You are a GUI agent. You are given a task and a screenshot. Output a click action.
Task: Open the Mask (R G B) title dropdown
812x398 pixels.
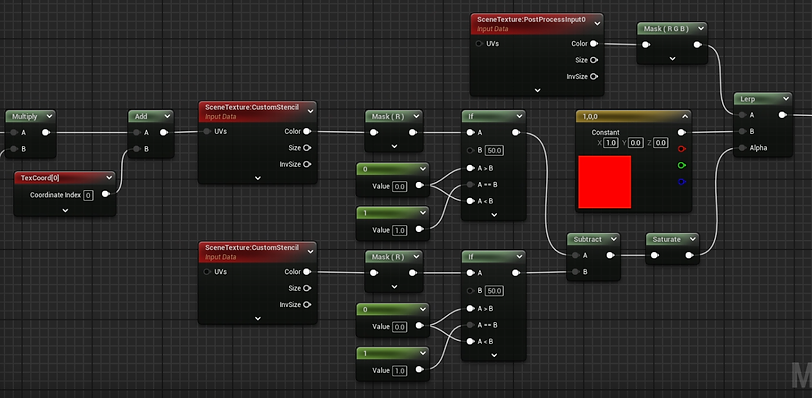700,28
